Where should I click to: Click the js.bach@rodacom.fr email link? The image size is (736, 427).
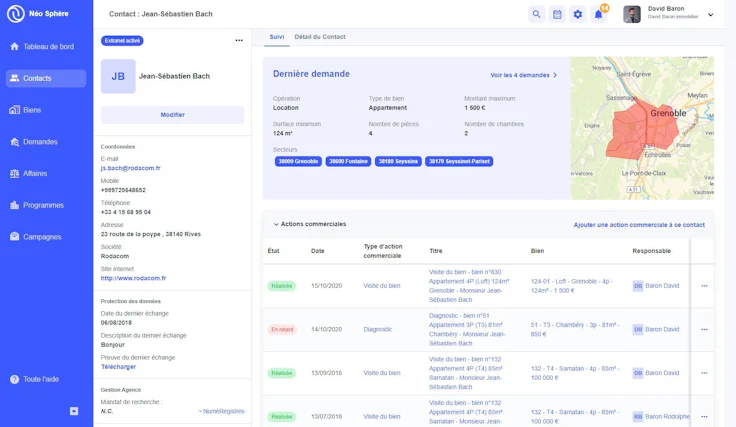[130, 168]
